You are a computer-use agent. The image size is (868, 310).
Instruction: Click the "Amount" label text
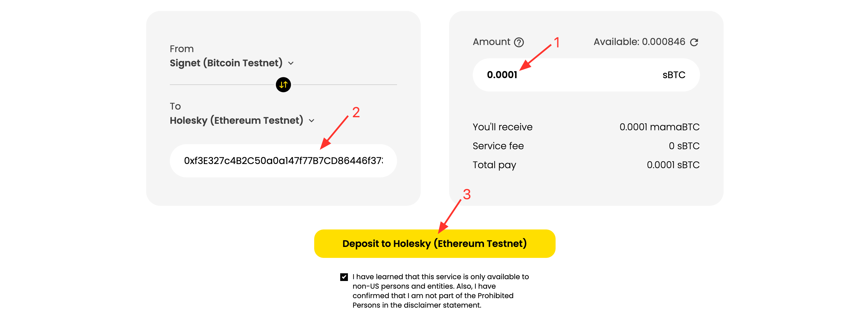(491, 42)
